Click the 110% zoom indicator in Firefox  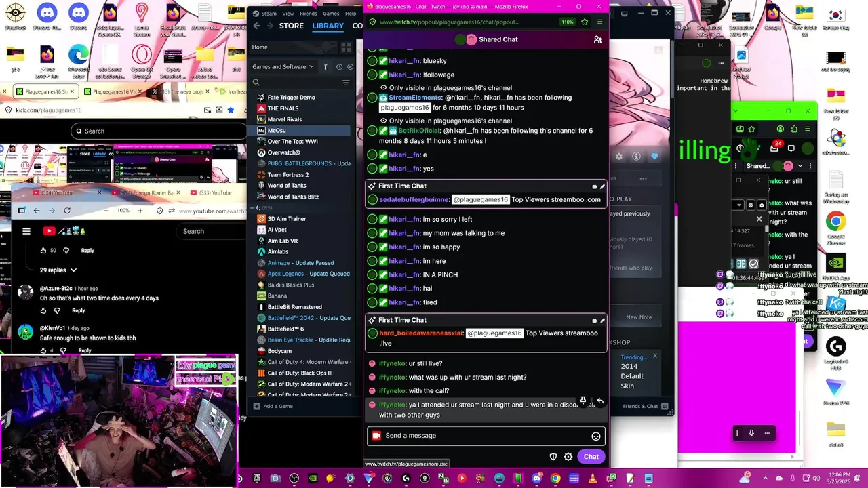pyautogui.click(x=567, y=22)
